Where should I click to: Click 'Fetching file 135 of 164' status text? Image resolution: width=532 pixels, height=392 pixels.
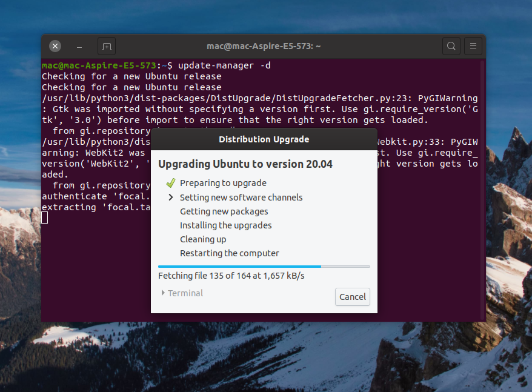coord(231,276)
